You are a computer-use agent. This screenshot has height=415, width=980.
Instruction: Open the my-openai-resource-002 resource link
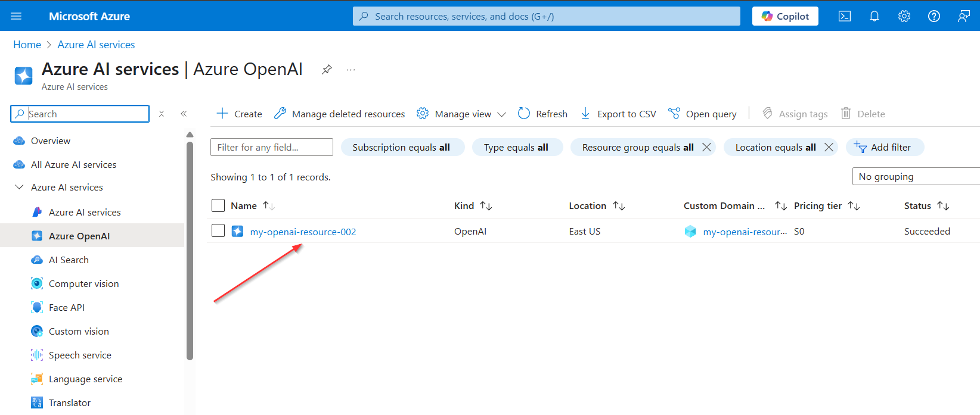pyautogui.click(x=303, y=232)
